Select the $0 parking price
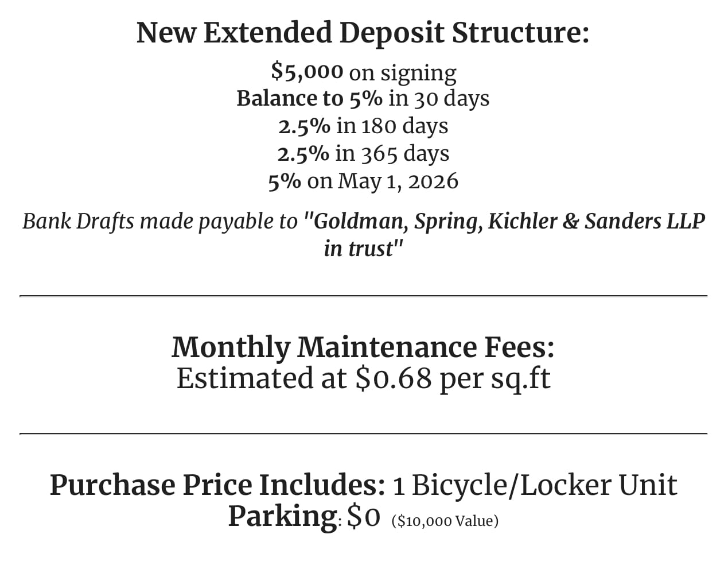This screenshot has height=569, width=728. pyautogui.click(x=364, y=517)
